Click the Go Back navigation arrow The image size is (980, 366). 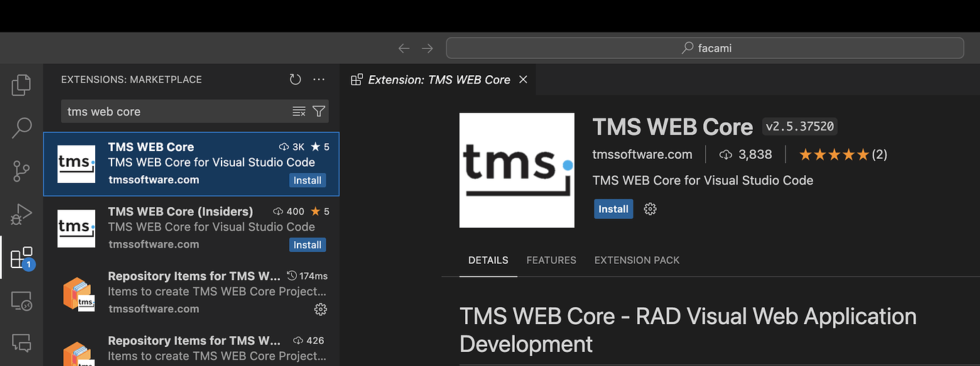(x=403, y=48)
